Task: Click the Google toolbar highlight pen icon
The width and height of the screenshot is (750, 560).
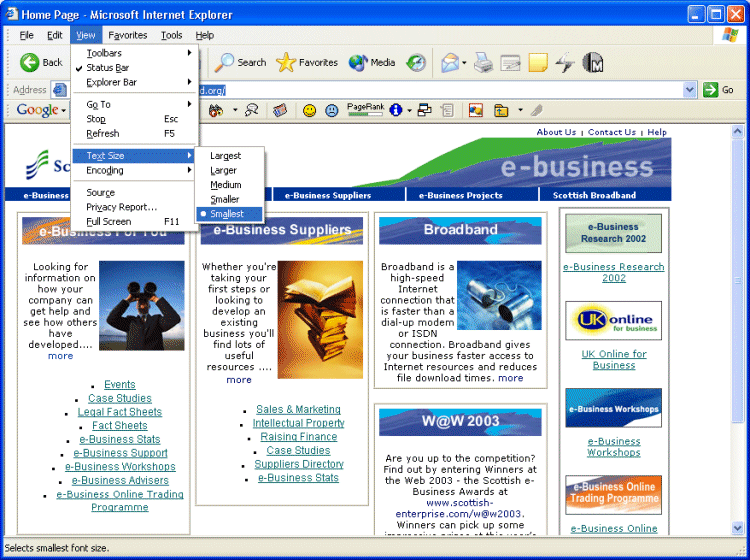Action: click(537, 110)
